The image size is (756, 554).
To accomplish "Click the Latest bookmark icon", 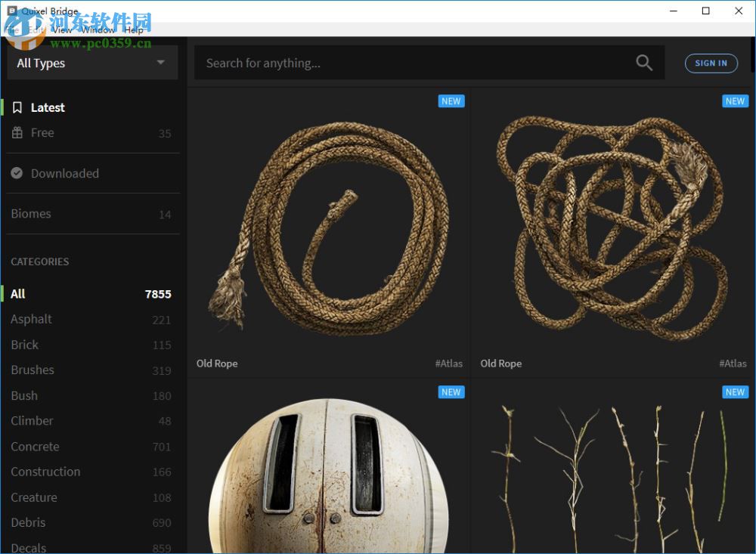I will (x=17, y=107).
